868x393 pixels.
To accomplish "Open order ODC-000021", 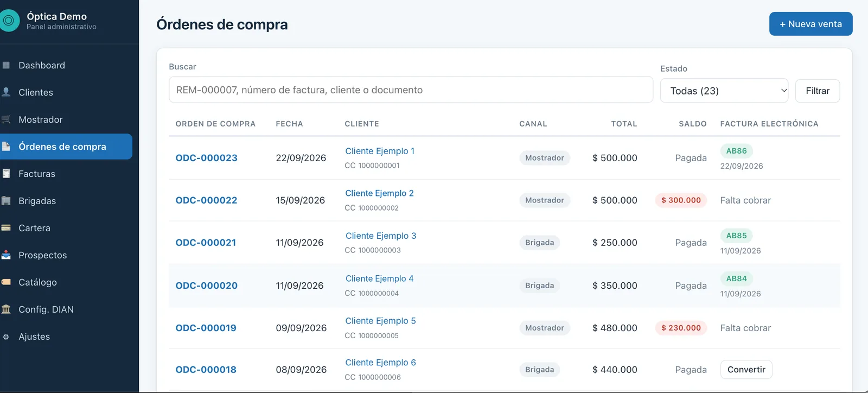I will tap(206, 243).
